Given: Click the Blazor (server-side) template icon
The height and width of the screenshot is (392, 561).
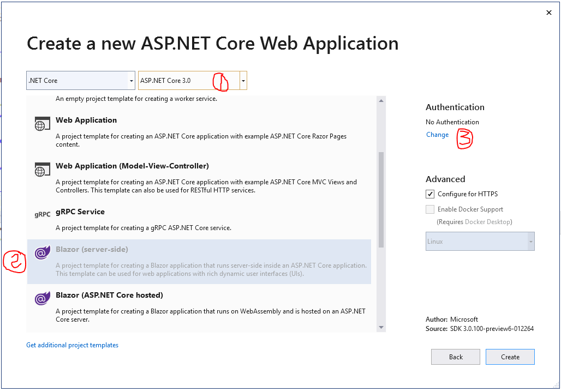Looking at the screenshot, I should coord(42,252).
